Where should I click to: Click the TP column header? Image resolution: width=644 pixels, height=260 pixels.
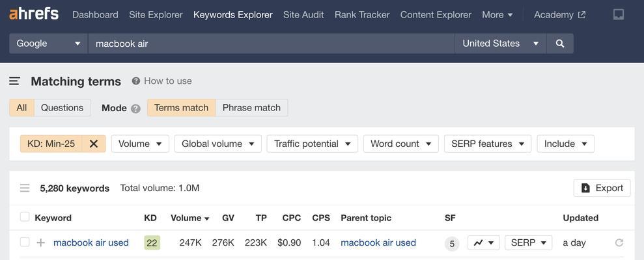pos(261,218)
